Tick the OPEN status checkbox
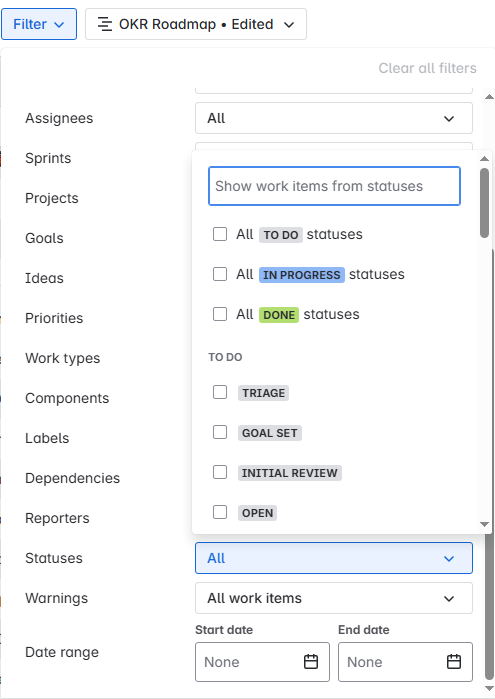Screen dimensions: 495x699 220,512
